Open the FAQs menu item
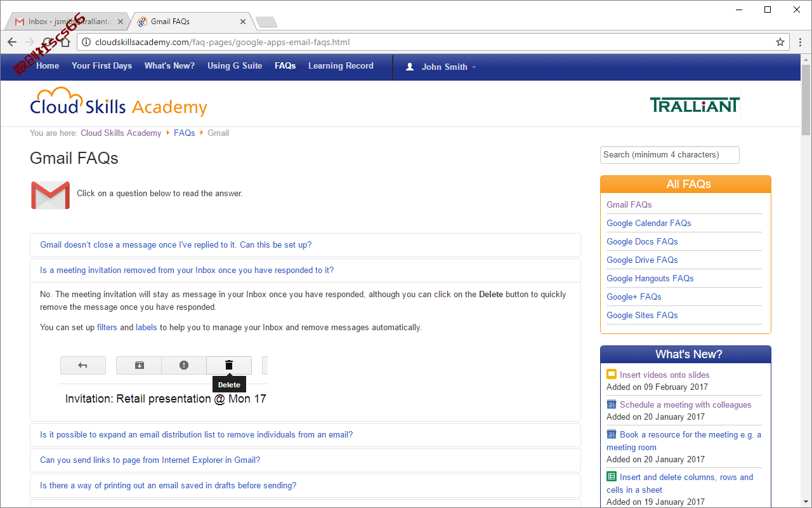Image resolution: width=812 pixels, height=508 pixels. [285, 66]
